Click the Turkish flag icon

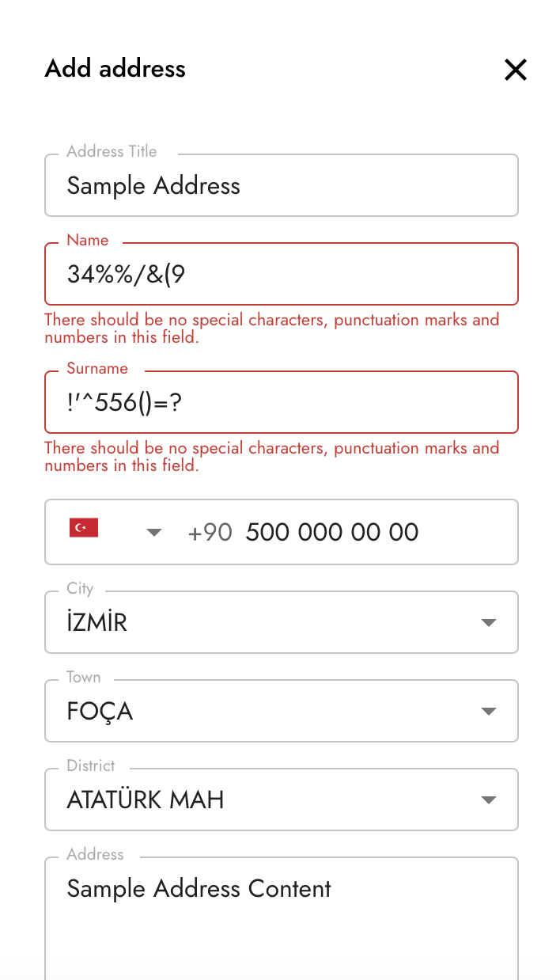point(84,528)
